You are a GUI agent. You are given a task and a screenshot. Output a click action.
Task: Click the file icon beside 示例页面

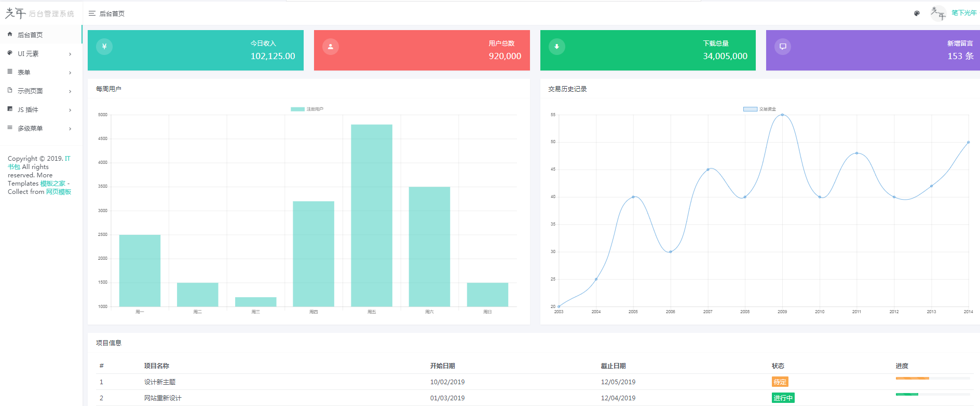(10, 90)
